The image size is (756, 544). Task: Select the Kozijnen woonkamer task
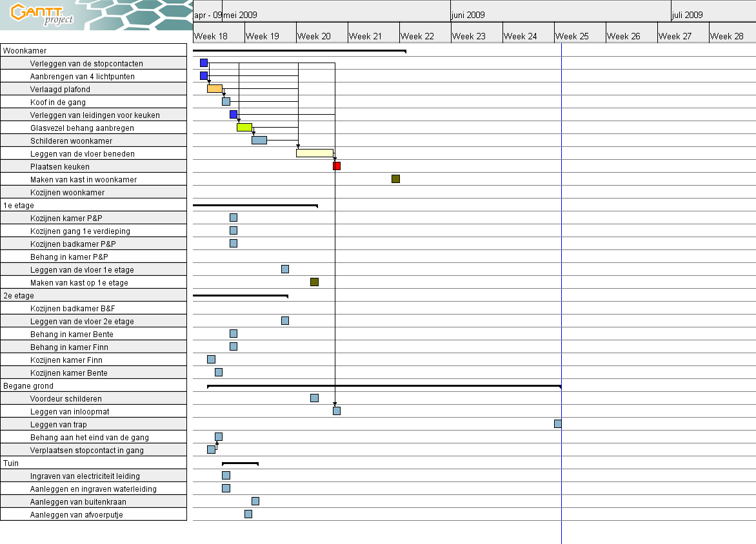pyautogui.click(x=67, y=192)
